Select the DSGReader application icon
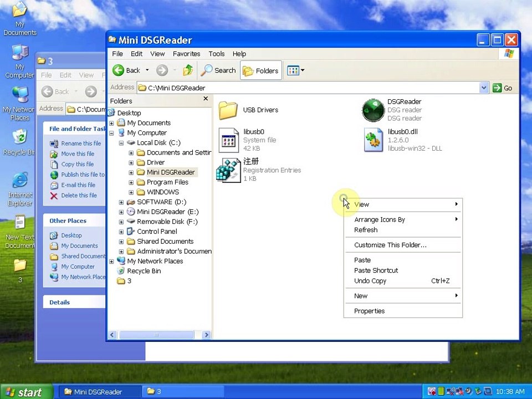The width and height of the screenshot is (532, 399). tap(373, 110)
